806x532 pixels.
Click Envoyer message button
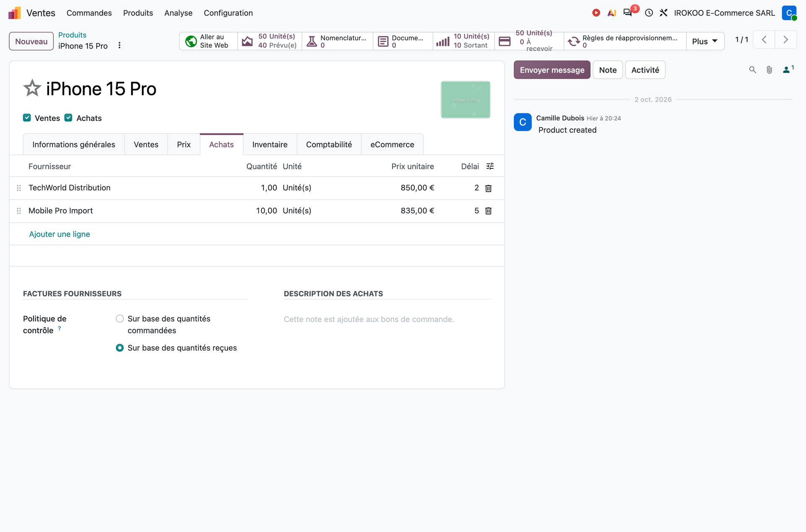(x=552, y=70)
